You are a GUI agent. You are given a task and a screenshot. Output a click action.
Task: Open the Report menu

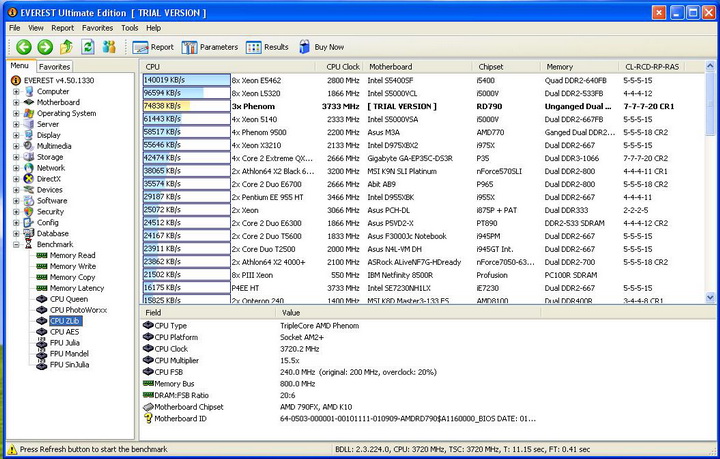pos(62,28)
